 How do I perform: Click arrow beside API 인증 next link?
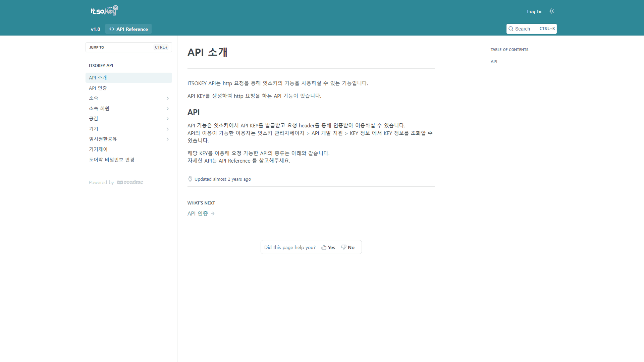[213, 214]
